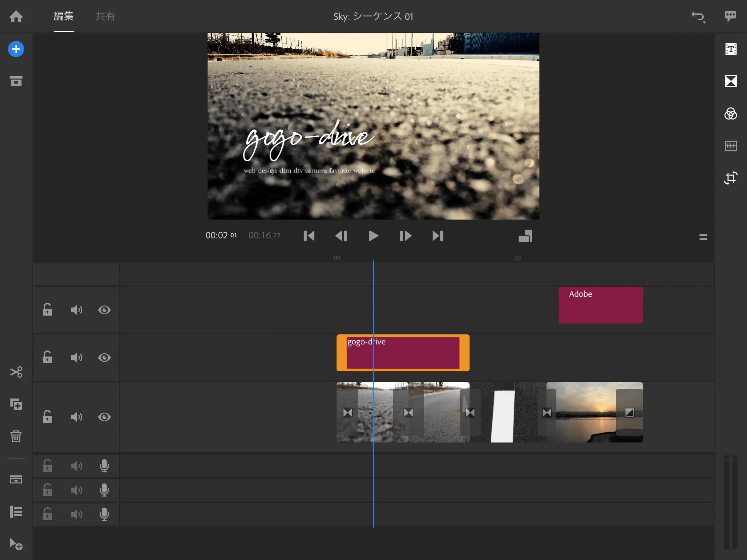This screenshot has width=747, height=560.
Task: Mute the gogo-drive track speaker icon
Action: [x=76, y=358]
